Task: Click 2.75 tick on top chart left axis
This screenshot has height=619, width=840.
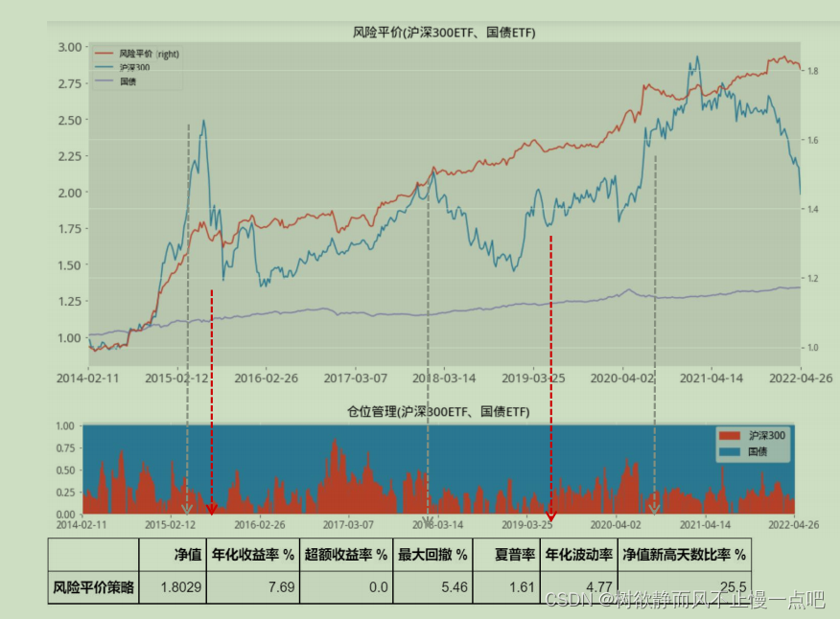Action: coord(70,83)
